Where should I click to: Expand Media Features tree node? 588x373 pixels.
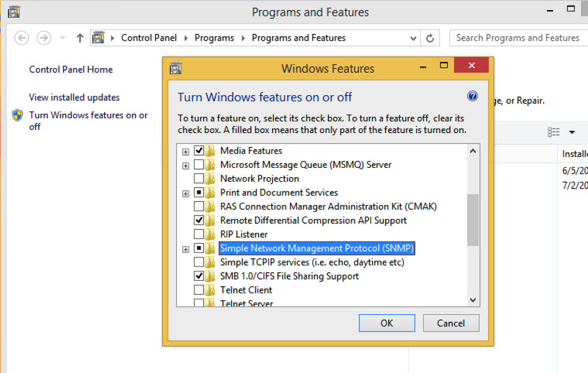(x=186, y=151)
